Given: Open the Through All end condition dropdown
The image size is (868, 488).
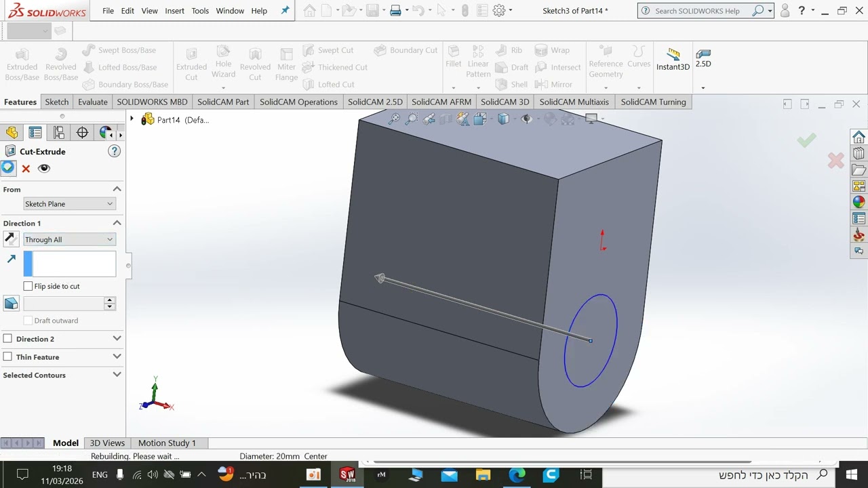Looking at the screenshot, I should click(69, 239).
